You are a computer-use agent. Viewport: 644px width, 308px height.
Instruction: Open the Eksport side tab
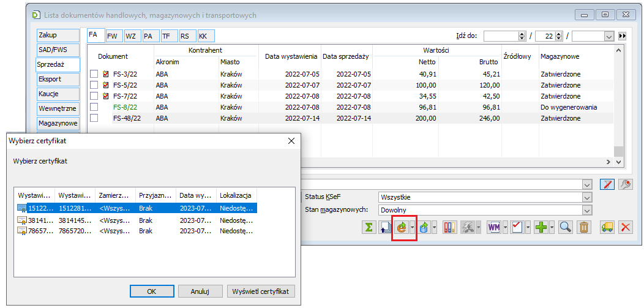(x=58, y=79)
